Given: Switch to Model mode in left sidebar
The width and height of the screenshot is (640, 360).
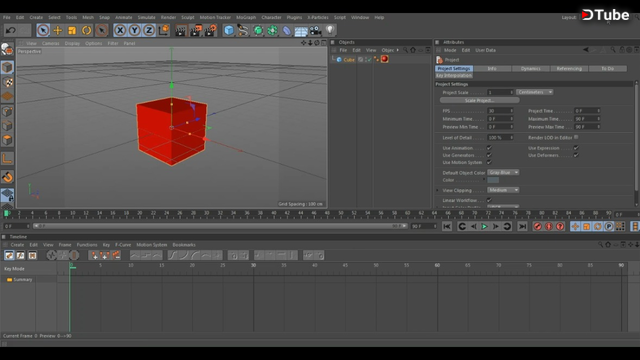Looking at the screenshot, I should [7, 68].
